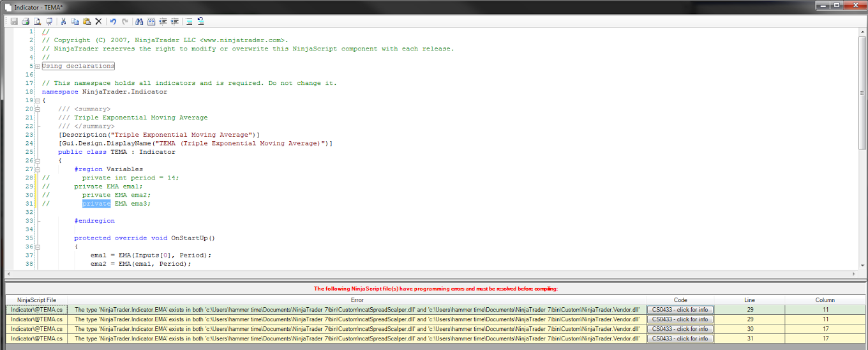Click the grayed Redo icon
Image resolution: width=868 pixels, height=350 pixels.
tap(124, 21)
